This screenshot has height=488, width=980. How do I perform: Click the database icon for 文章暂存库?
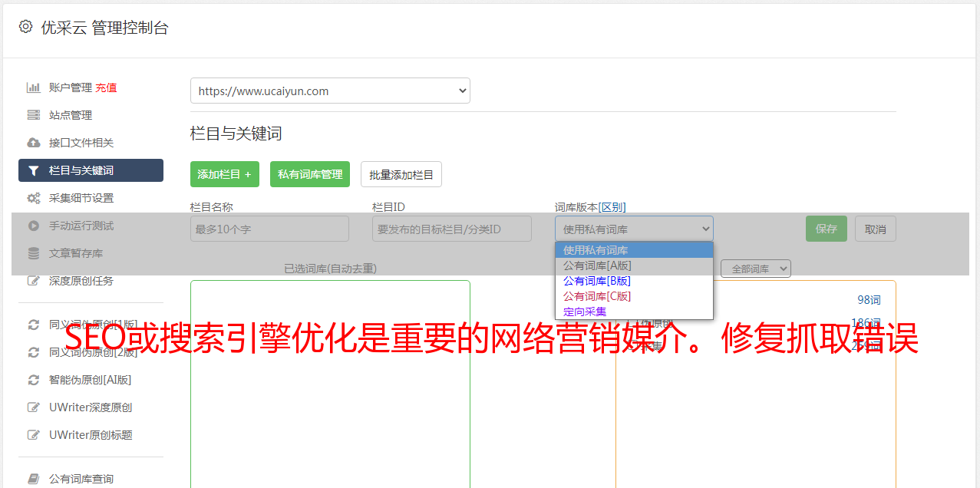point(34,253)
